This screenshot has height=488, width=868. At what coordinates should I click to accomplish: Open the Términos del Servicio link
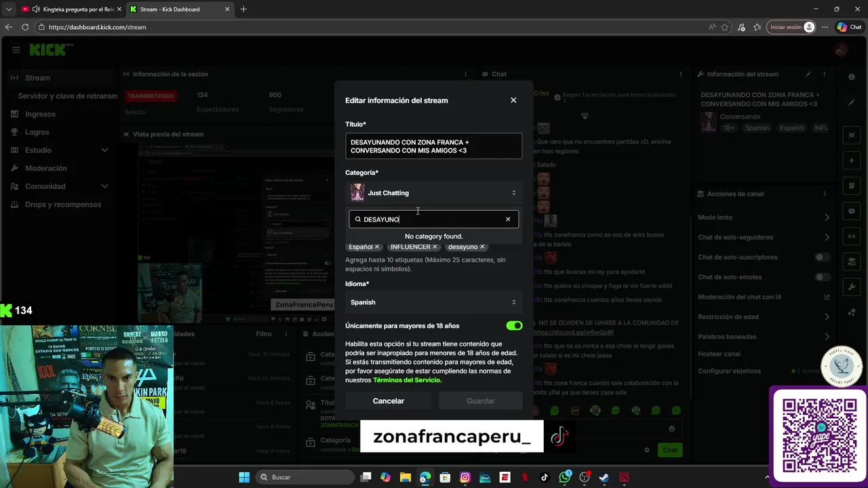pyautogui.click(x=406, y=380)
